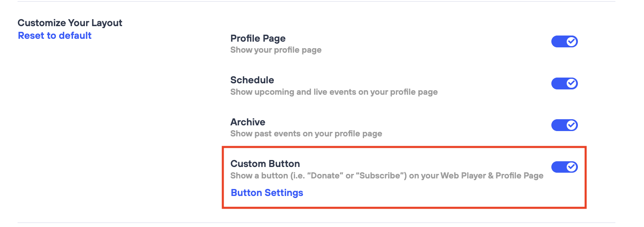Click the 'Show past events' description text

306,134
